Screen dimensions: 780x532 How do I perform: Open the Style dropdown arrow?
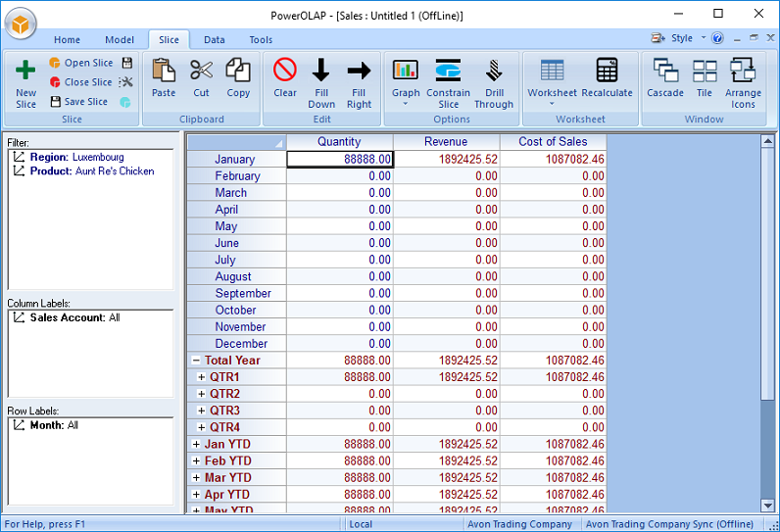(x=704, y=38)
